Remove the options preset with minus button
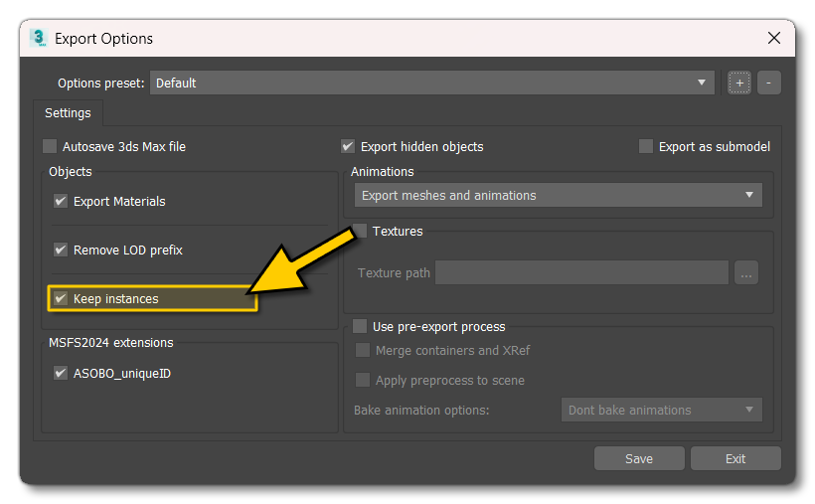This screenshot has width=815, height=504. [x=768, y=83]
